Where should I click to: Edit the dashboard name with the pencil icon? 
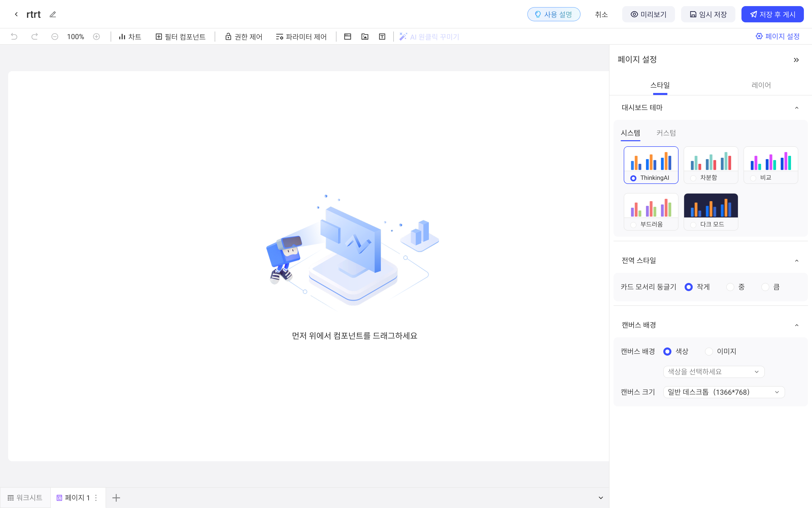(53, 14)
